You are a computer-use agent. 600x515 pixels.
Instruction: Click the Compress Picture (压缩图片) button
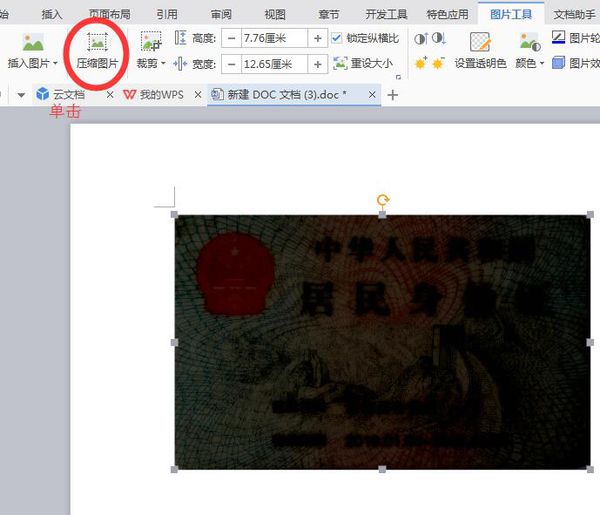(x=97, y=51)
